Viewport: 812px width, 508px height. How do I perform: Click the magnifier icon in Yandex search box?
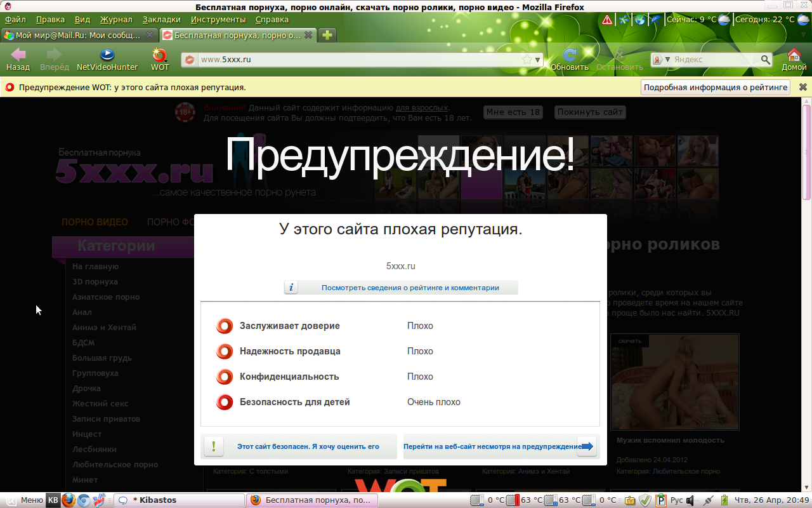click(766, 60)
